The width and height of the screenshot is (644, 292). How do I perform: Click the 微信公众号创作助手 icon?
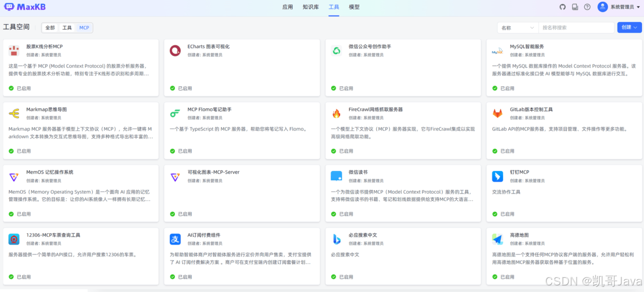pyautogui.click(x=337, y=50)
